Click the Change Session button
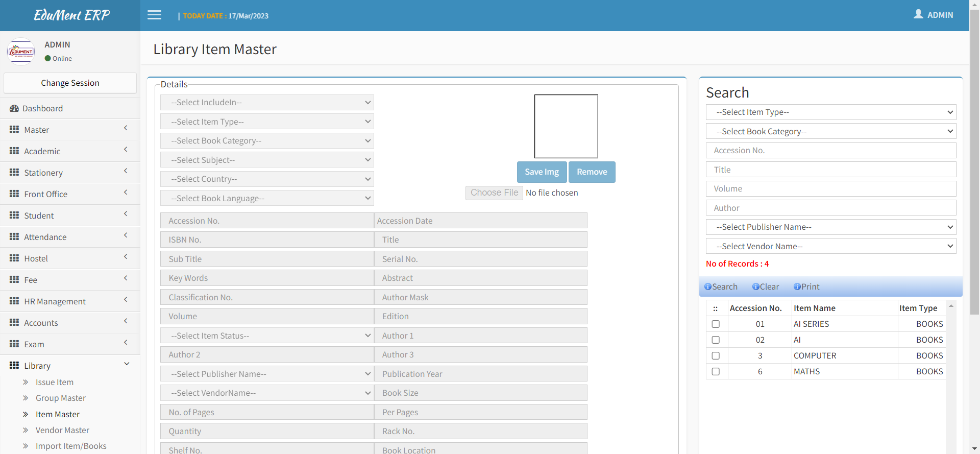This screenshot has width=980, height=454. click(x=70, y=83)
